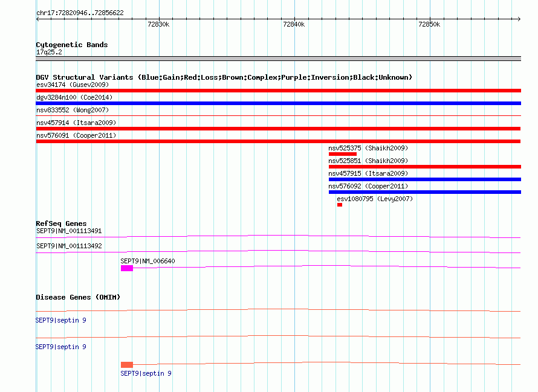
Task: Click the esv1080795 (Levy2007) label
Action: [x=375, y=199]
